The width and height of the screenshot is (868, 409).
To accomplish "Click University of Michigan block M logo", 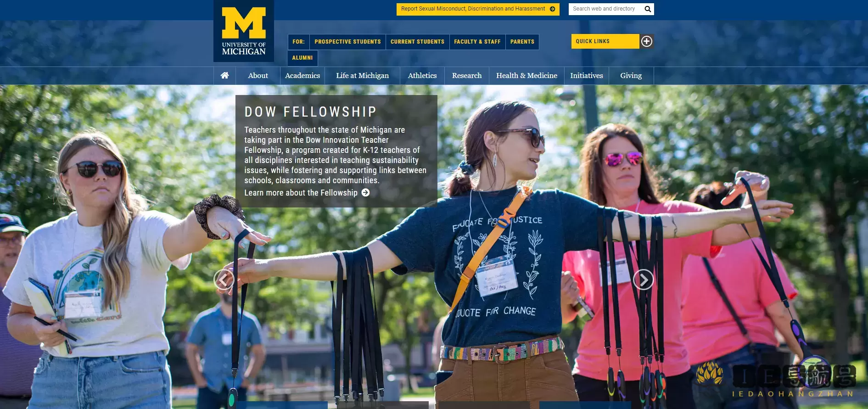I will click(x=244, y=31).
